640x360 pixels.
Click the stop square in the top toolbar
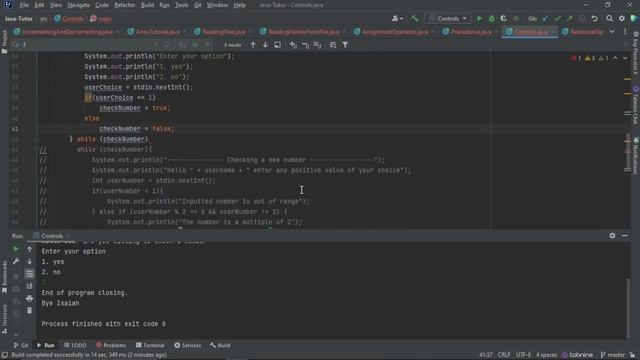[x=516, y=19]
